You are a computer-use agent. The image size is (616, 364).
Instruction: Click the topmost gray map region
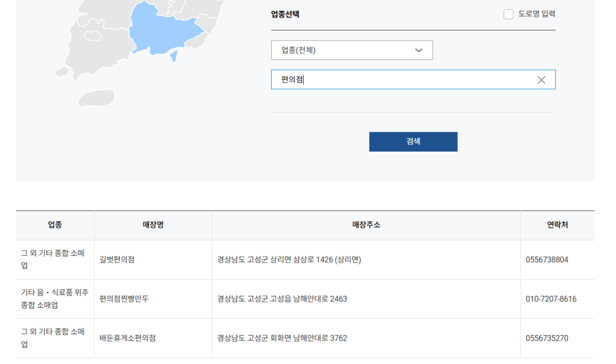pos(114,4)
